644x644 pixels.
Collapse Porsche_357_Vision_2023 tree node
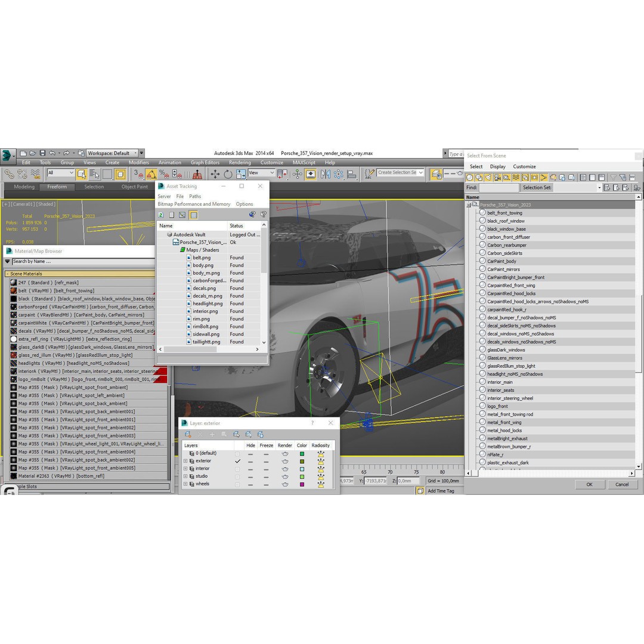(x=469, y=205)
